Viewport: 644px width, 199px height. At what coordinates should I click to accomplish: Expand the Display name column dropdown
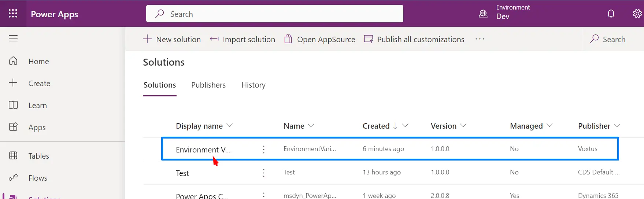pos(230,125)
